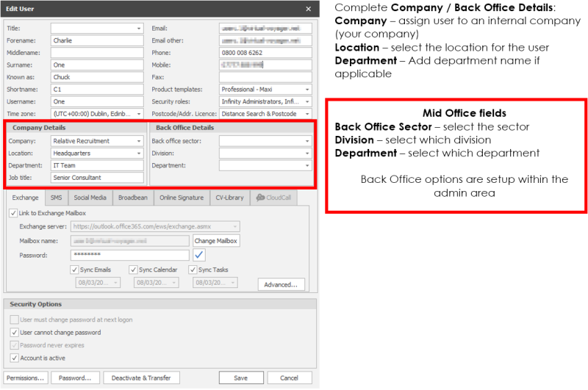Switch to the SMS tab
The image size is (588, 390).
pyautogui.click(x=56, y=198)
